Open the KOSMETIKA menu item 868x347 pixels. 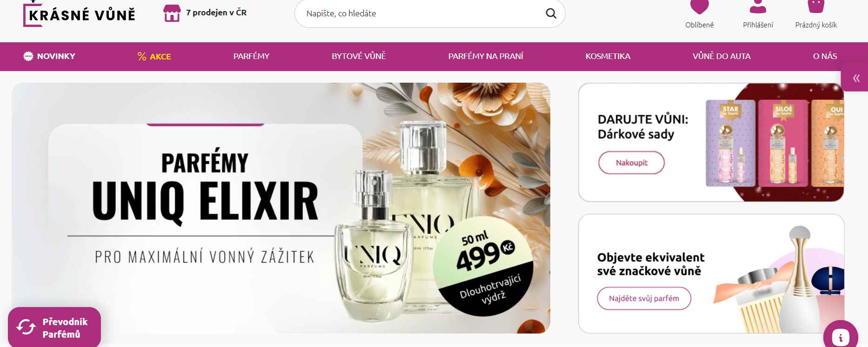(608, 56)
